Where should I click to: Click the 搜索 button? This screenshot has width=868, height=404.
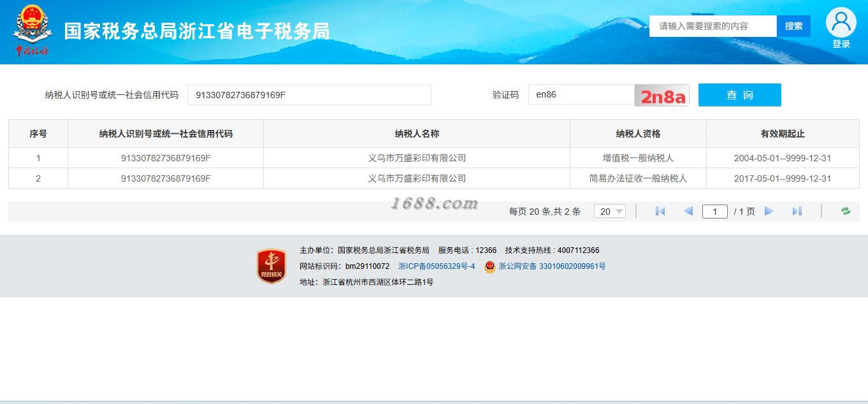coord(793,26)
